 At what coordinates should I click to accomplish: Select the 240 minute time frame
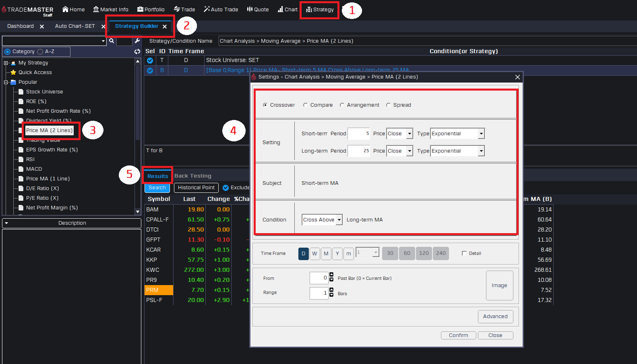[441, 254]
